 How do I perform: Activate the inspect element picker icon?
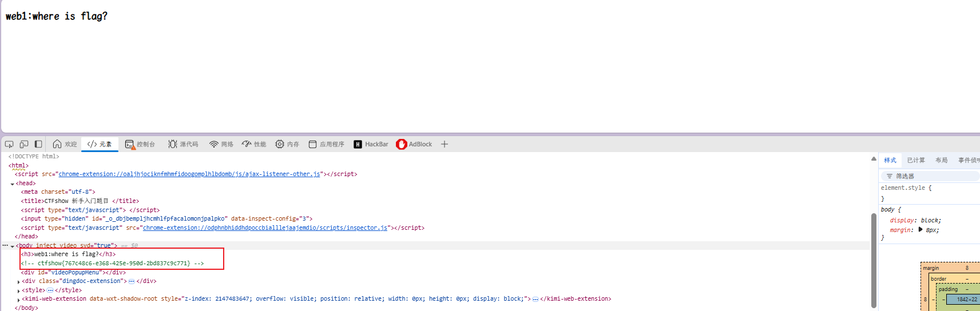point(9,144)
